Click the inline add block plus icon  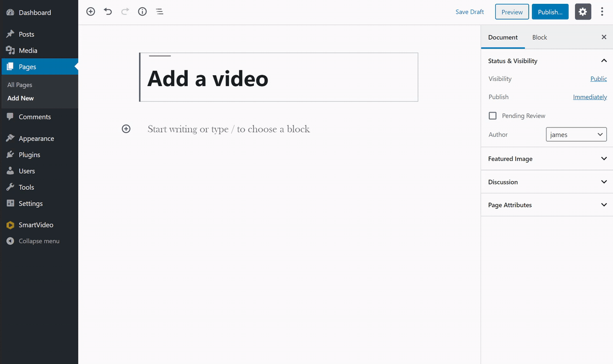coord(126,129)
